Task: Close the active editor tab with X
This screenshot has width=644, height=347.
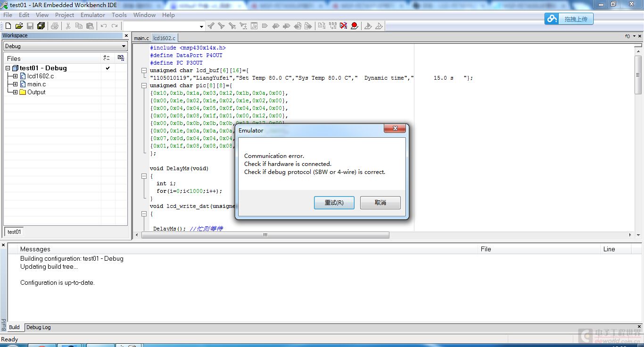Action: (641, 36)
